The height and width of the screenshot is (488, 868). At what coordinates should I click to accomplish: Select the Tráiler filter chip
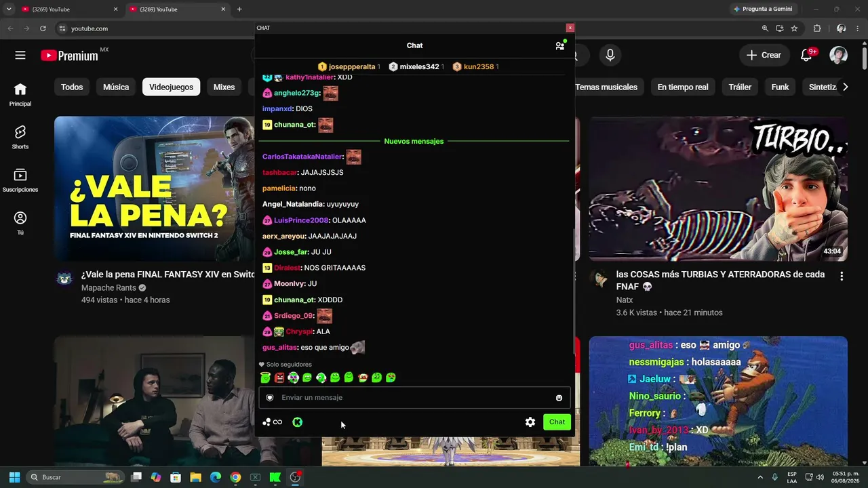coord(740,87)
